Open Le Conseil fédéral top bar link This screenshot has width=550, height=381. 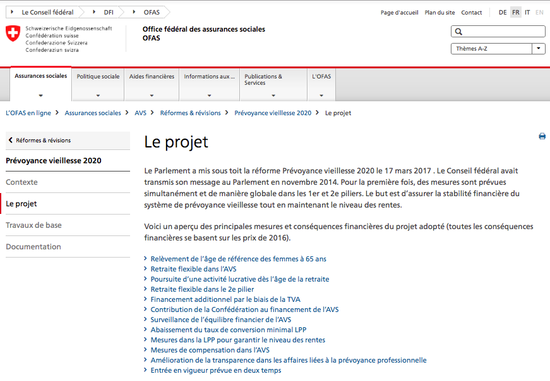tap(47, 12)
